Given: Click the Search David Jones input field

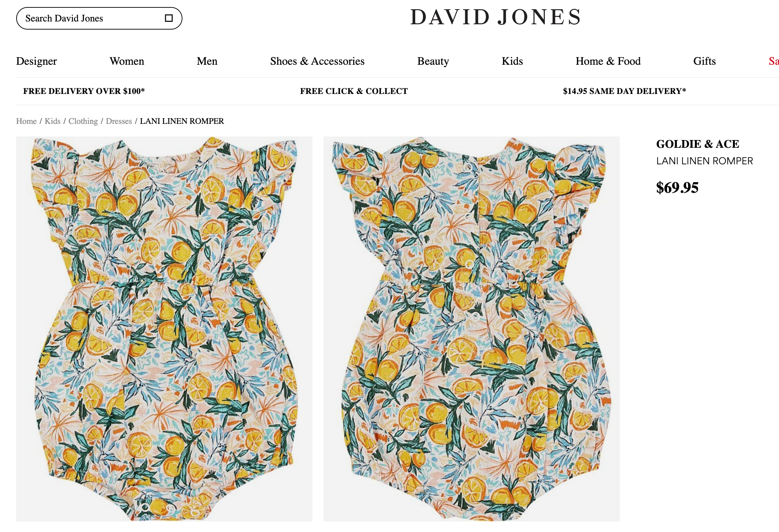Looking at the screenshot, I should (x=99, y=18).
